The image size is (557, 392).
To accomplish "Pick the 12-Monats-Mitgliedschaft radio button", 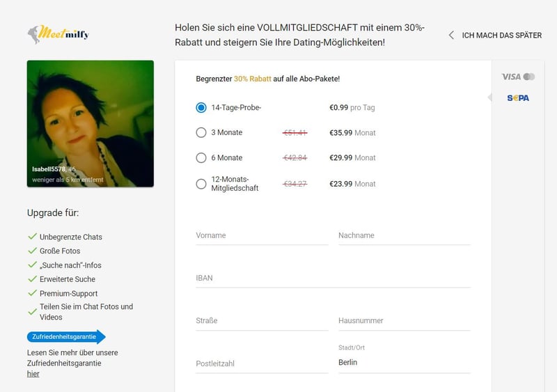I will point(201,184).
